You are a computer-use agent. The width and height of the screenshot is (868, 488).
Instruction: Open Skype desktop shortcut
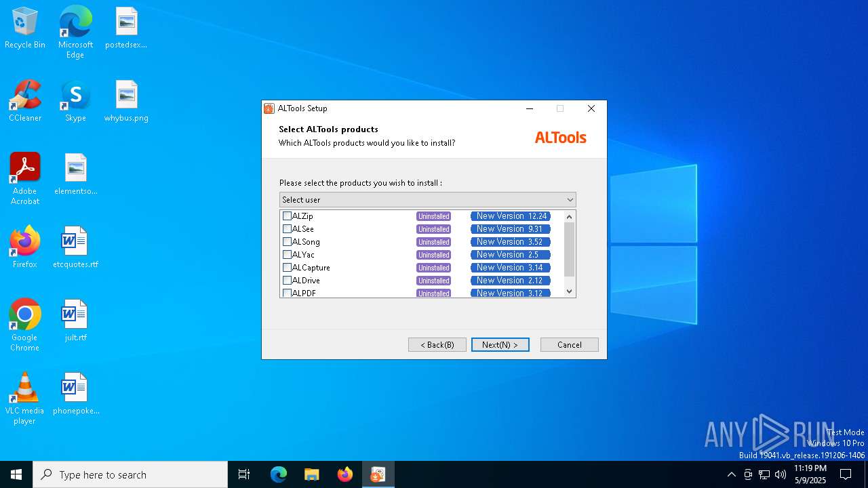(x=75, y=101)
